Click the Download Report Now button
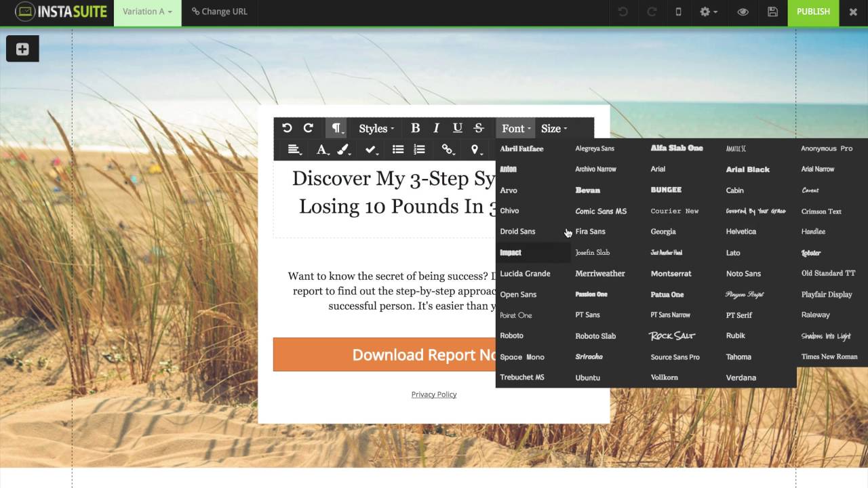868x488 pixels. tap(384, 354)
